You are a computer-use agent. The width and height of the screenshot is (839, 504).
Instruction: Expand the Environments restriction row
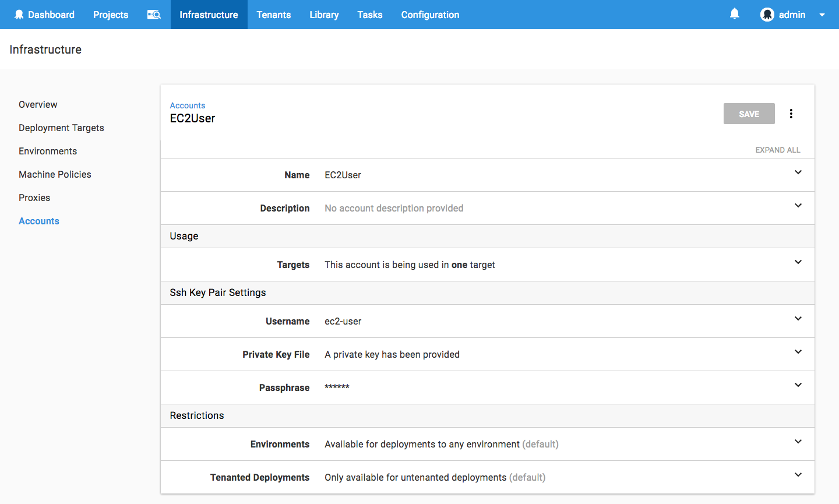point(798,442)
